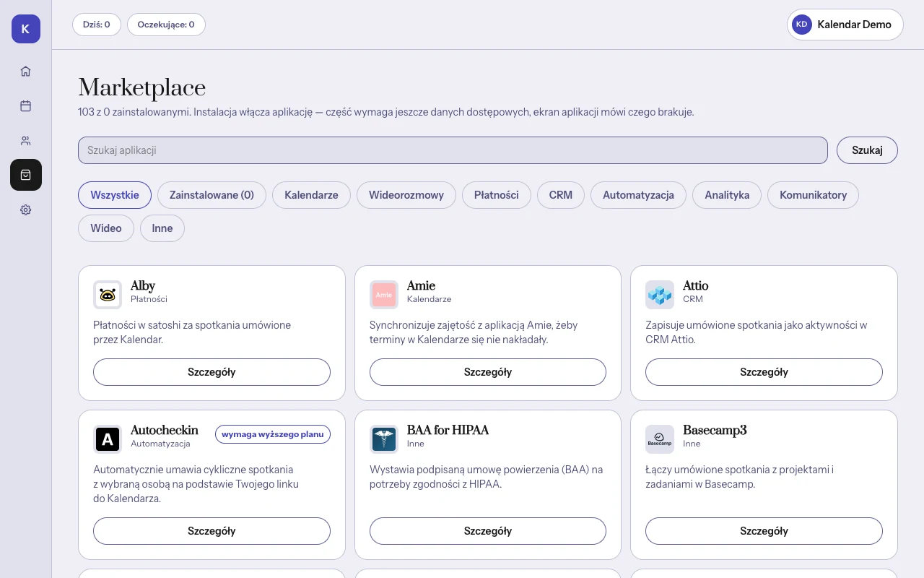The image size is (924, 578).
Task: Select the marketplace bag icon in sidebar
Action: tap(26, 175)
